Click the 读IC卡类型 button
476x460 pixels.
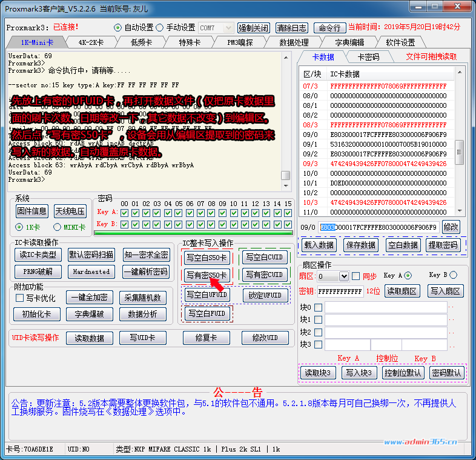[38, 255]
